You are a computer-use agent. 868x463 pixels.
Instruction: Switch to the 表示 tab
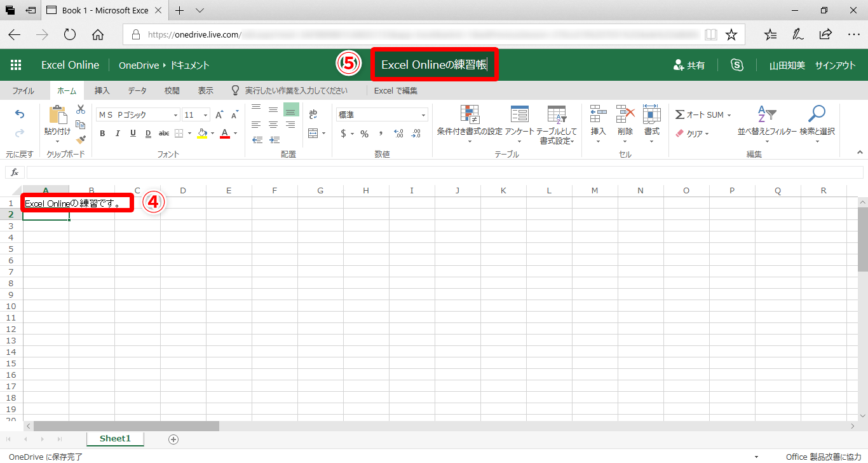[206, 91]
